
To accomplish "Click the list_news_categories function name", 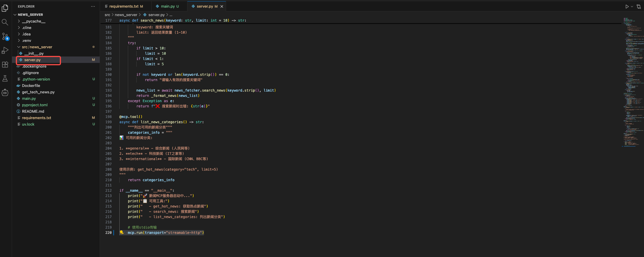I will click(162, 122).
